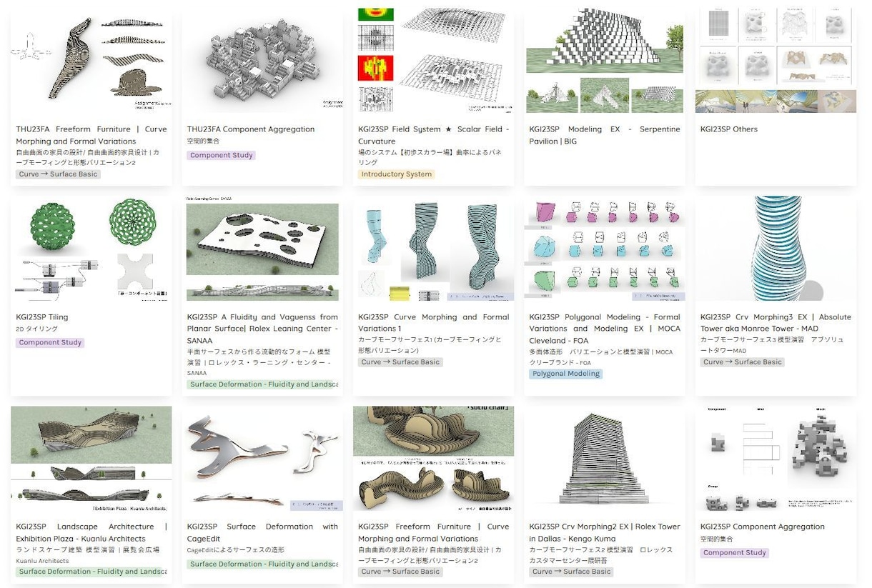Click 空間的集合 under KGI23SP Component Aggregation
This screenshot has height=588, width=872.
coord(717,539)
